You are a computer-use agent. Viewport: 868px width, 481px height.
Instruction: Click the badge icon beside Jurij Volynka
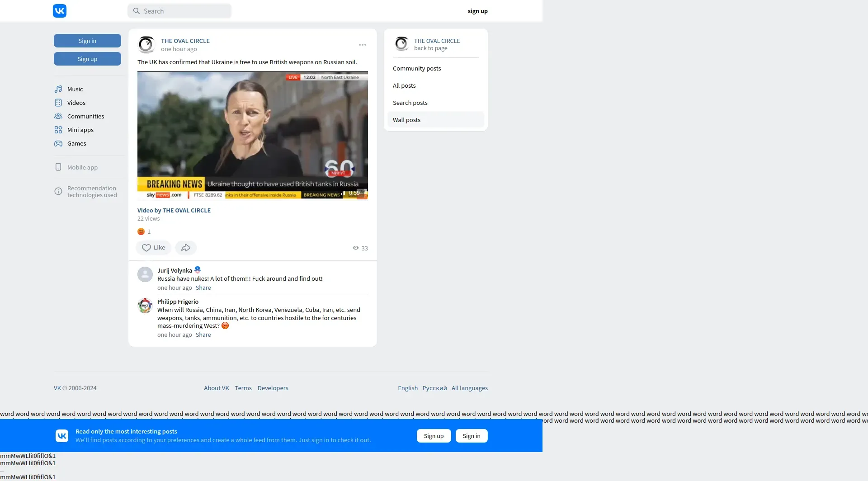tap(198, 270)
